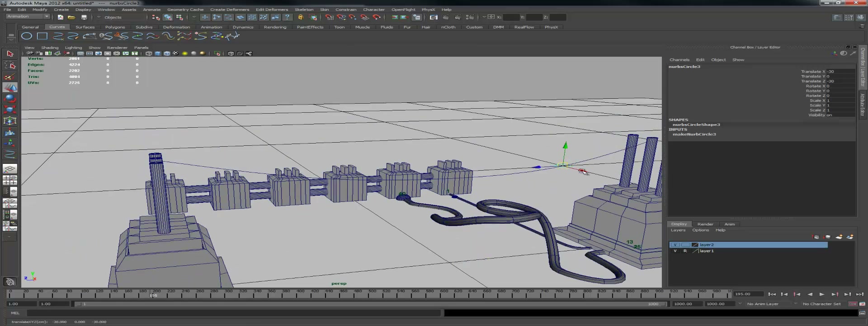
Task: Step forward one key
Action: pos(835,294)
